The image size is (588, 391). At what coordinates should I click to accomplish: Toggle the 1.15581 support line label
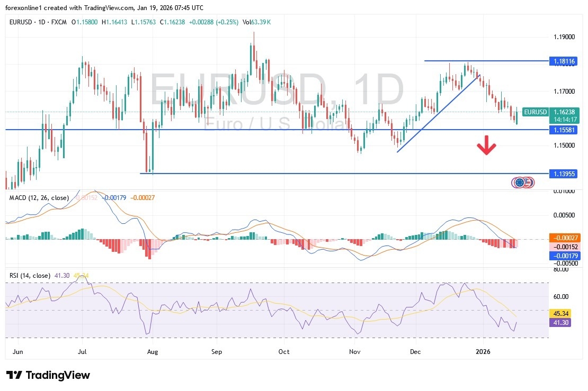click(x=563, y=130)
